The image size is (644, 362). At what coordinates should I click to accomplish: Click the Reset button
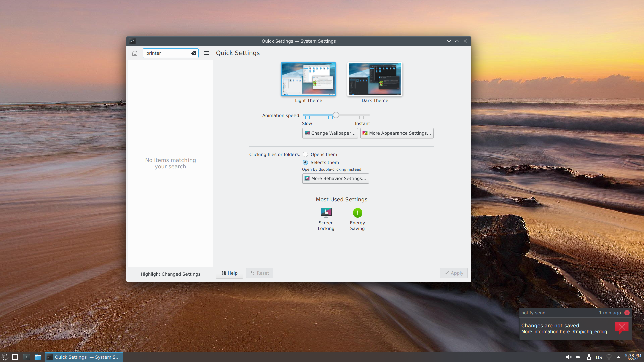[x=260, y=273]
